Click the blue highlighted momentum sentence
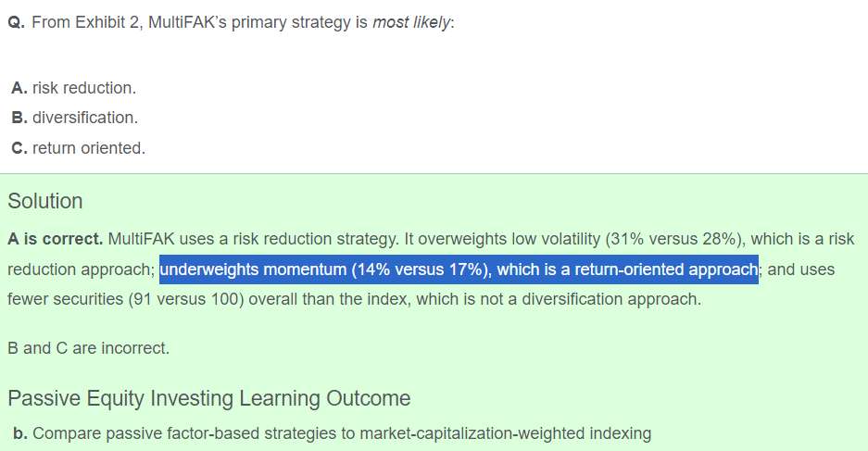Viewport: 868px width, 451px height. (459, 269)
